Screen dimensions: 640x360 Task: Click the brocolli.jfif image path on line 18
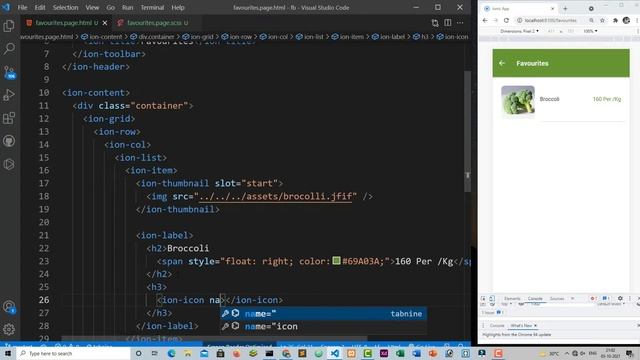tap(276, 196)
